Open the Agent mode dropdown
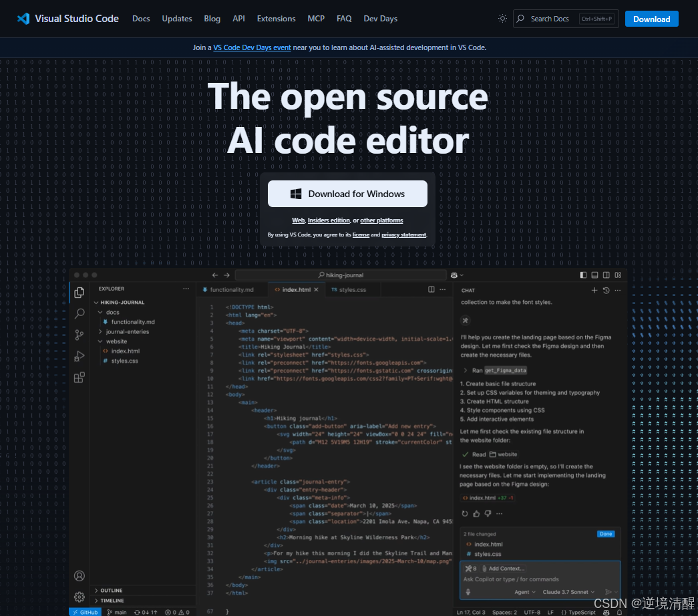 tap(525, 592)
